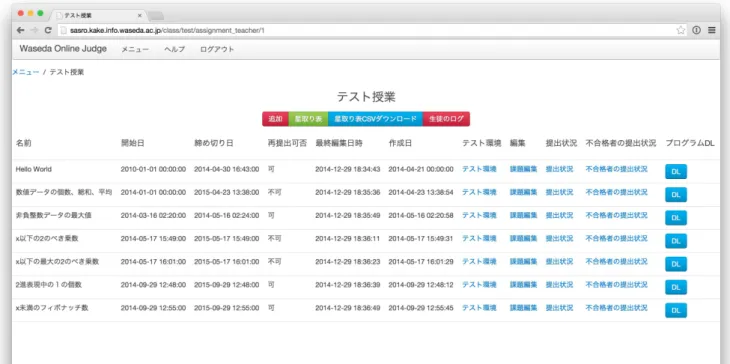Image resolution: width=730 pixels, height=364 pixels.
Task: Click DL button for 2進表現中の１の個数 row
Action: pyautogui.click(x=676, y=287)
